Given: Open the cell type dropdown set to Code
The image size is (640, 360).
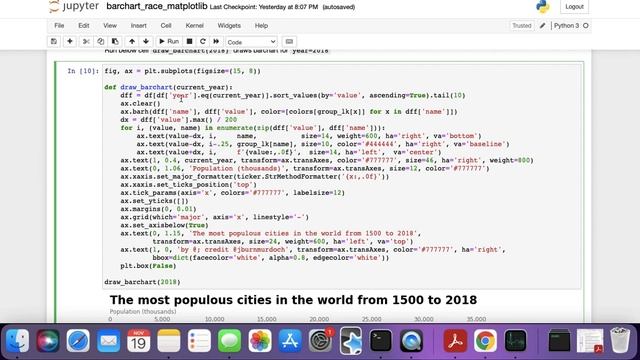Looking at the screenshot, I should point(251,42).
